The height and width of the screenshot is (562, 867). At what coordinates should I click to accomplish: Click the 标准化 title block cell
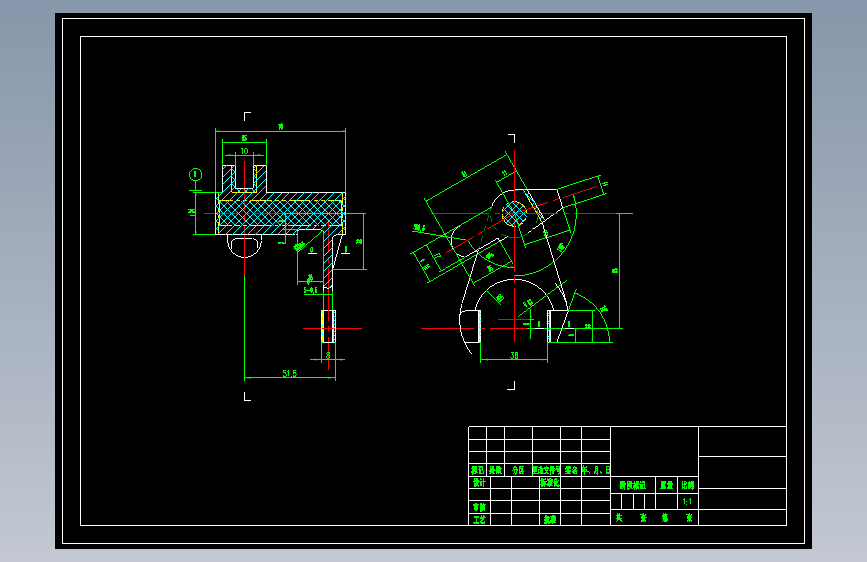pos(550,482)
